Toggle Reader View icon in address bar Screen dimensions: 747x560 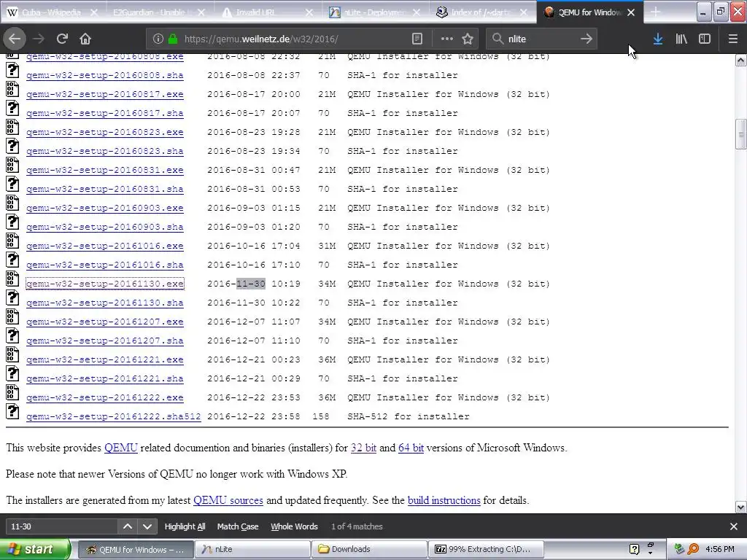point(417,39)
